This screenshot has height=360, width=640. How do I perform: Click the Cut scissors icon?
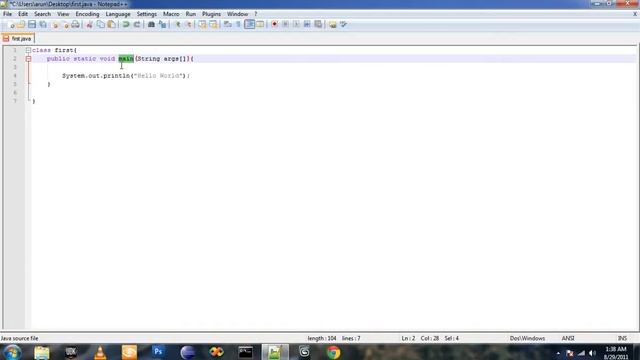pos(89,24)
